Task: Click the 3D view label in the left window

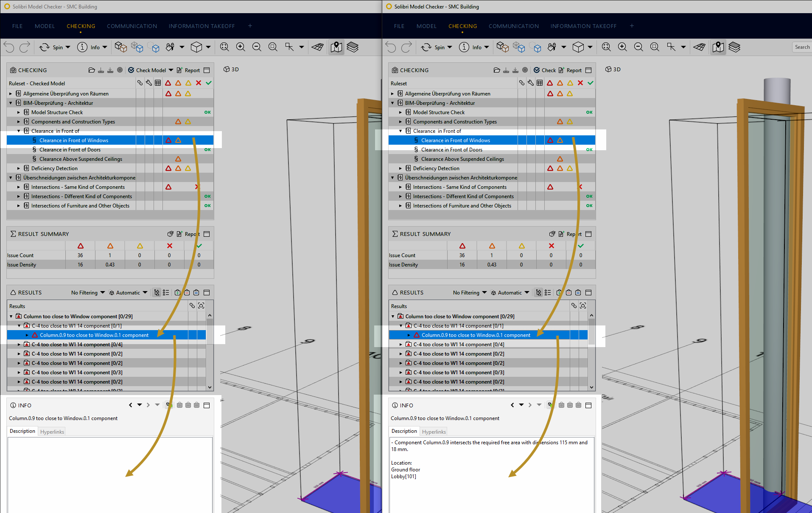Action: coord(231,69)
